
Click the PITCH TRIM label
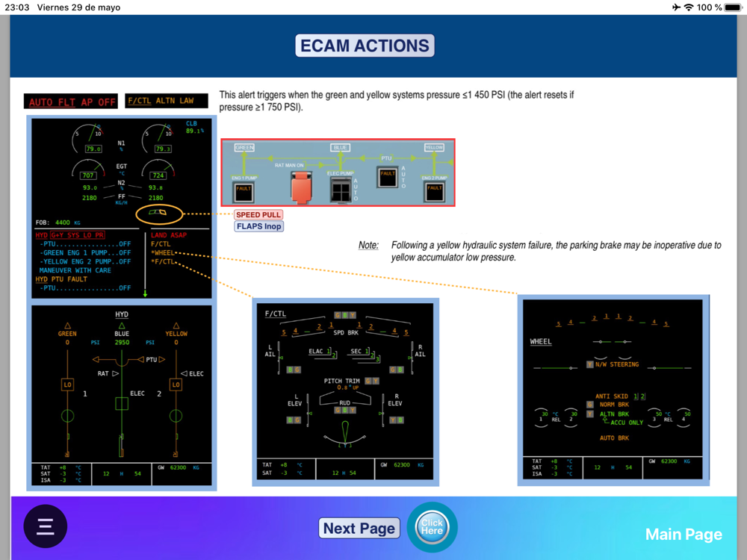click(341, 381)
